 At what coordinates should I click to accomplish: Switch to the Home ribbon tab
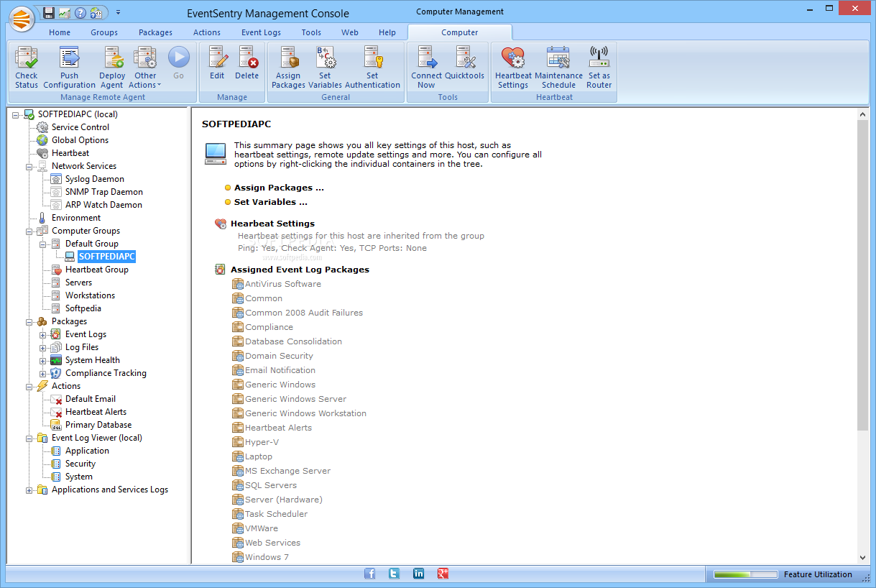tap(60, 32)
